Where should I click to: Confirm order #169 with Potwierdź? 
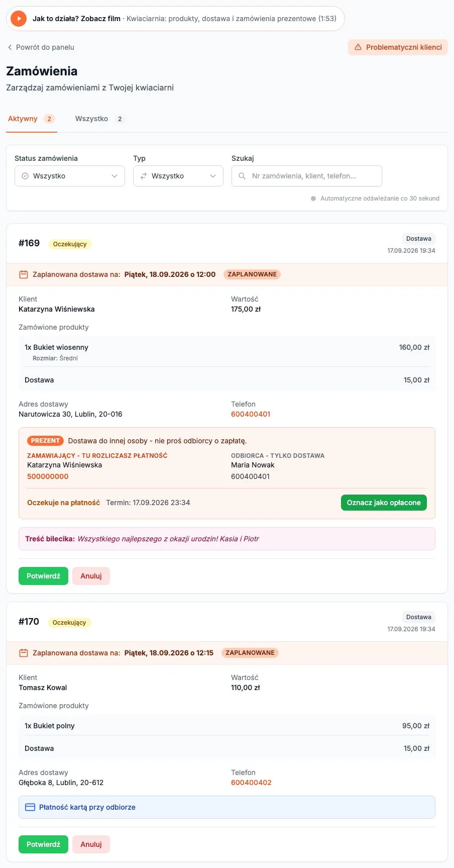click(43, 576)
